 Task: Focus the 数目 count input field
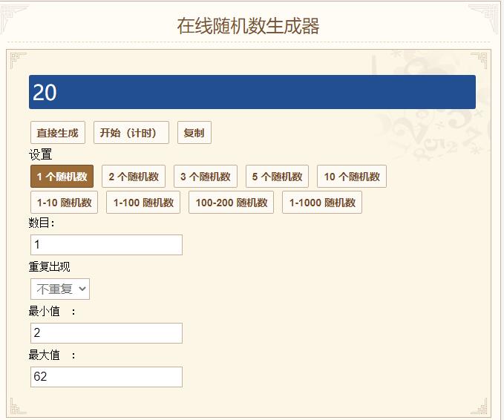click(x=106, y=245)
